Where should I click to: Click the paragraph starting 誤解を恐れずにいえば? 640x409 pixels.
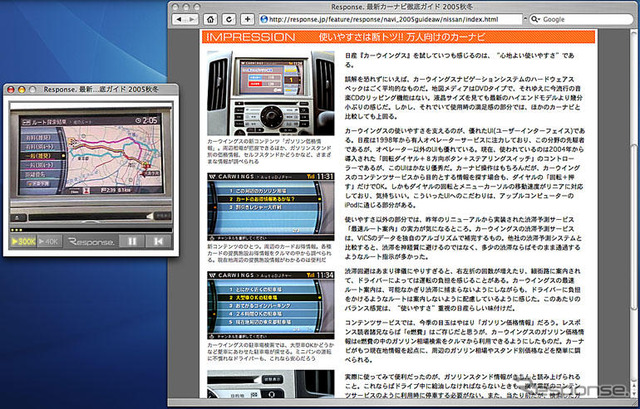pos(463,98)
